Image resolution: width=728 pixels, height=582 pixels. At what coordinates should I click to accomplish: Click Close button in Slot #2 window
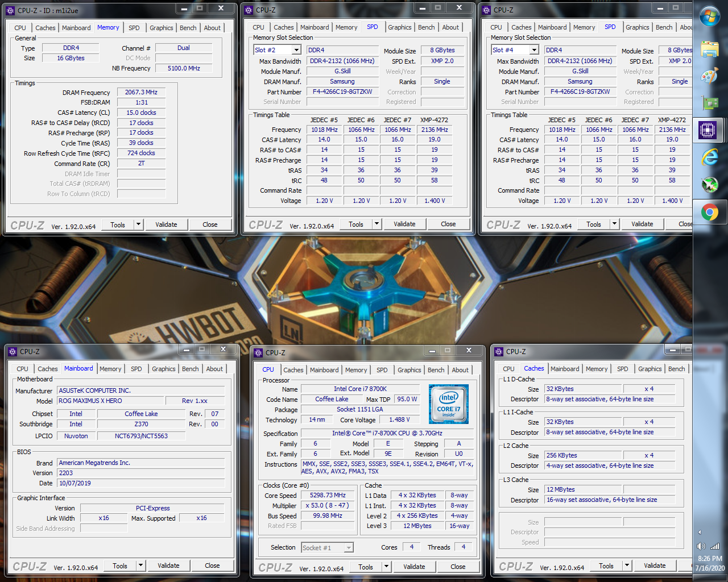[x=448, y=224]
